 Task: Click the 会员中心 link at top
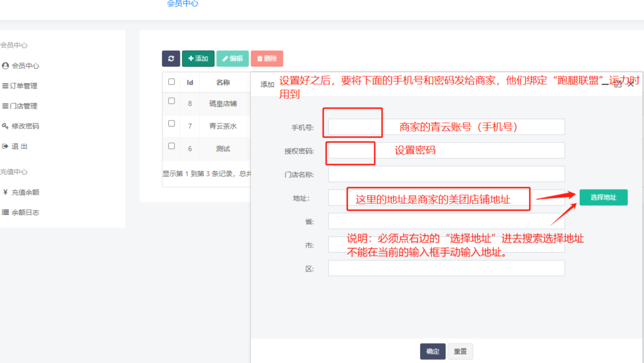(x=183, y=4)
